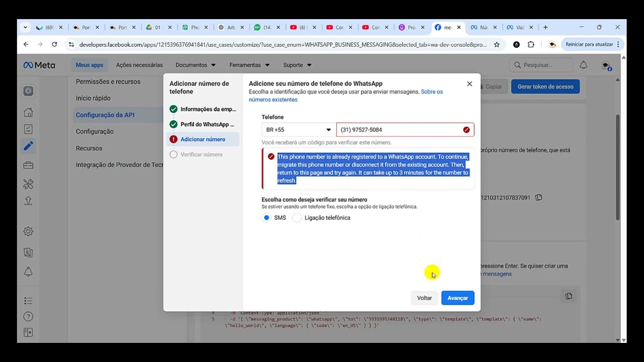Copy the phone number ID with copy icon
Viewport: 644px width, 362px height.
539,198
